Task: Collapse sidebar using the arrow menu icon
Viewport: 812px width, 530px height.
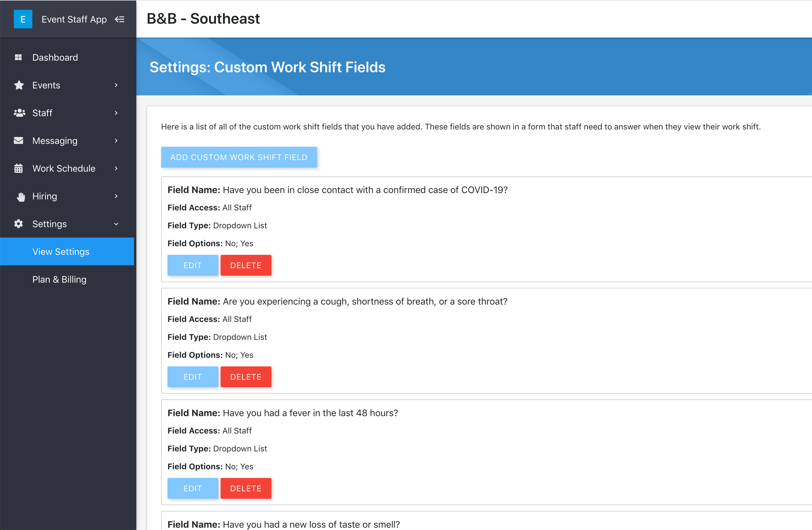Action: point(120,19)
